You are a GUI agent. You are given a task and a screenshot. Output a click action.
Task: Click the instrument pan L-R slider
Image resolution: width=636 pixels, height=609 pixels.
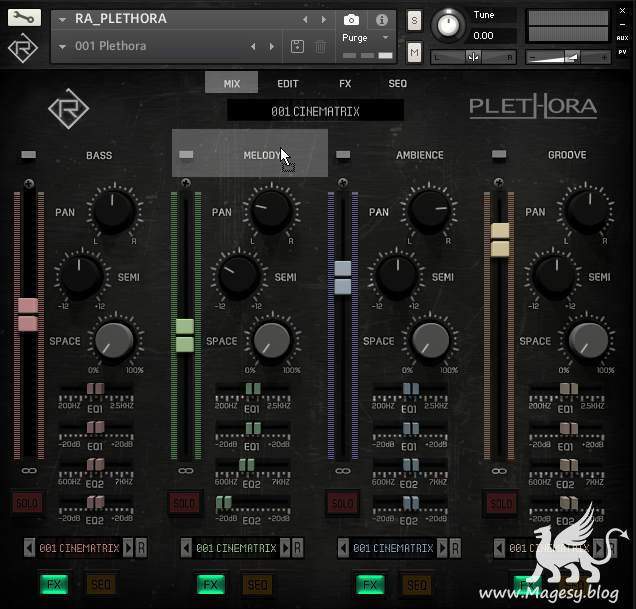tap(473, 57)
